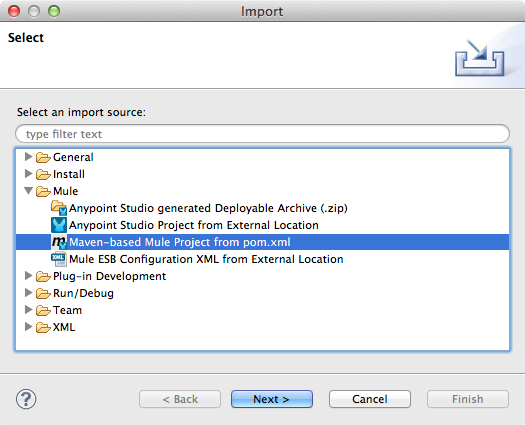Viewport: 525px width, 425px height.
Task: Expand the XML category
Action: click(x=28, y=327)
